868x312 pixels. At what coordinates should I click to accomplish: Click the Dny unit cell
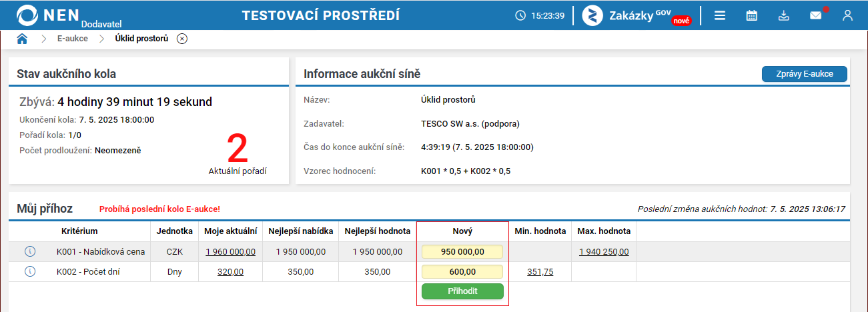tap(174, 271)
